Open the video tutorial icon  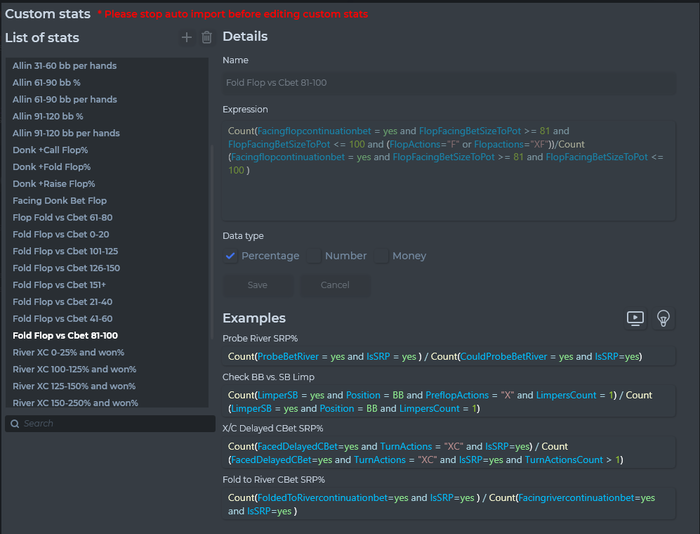coord(635,318)
